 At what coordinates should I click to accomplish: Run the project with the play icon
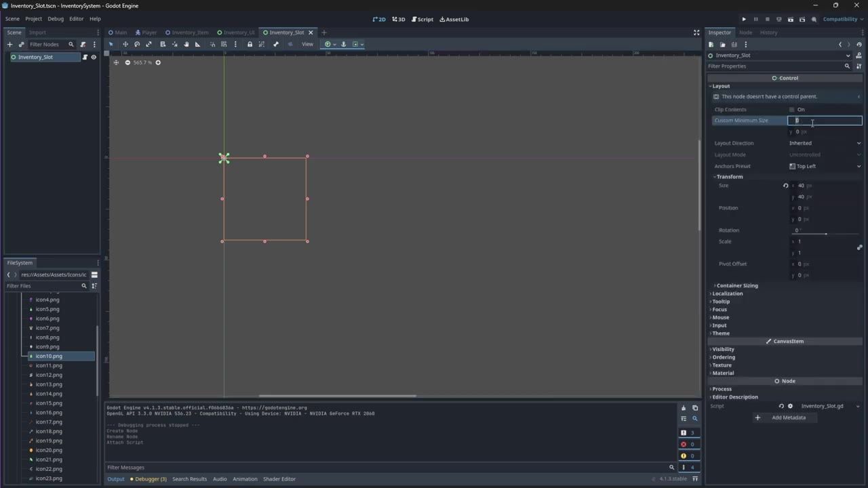point(744,19)
